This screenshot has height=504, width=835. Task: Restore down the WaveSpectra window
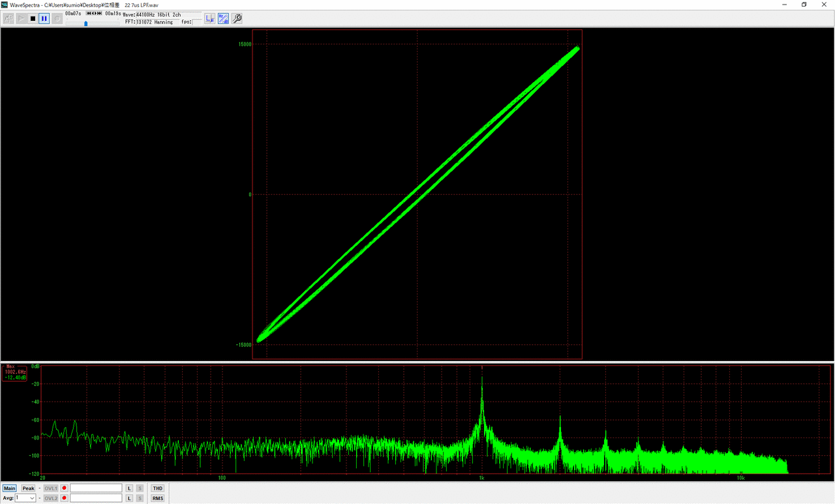point(804,5)
